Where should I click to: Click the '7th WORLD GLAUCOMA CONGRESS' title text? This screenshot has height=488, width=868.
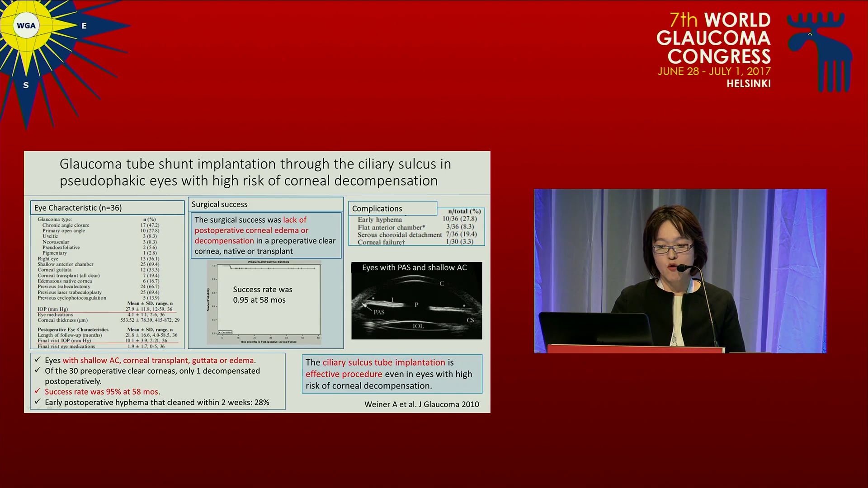(713, 38)
